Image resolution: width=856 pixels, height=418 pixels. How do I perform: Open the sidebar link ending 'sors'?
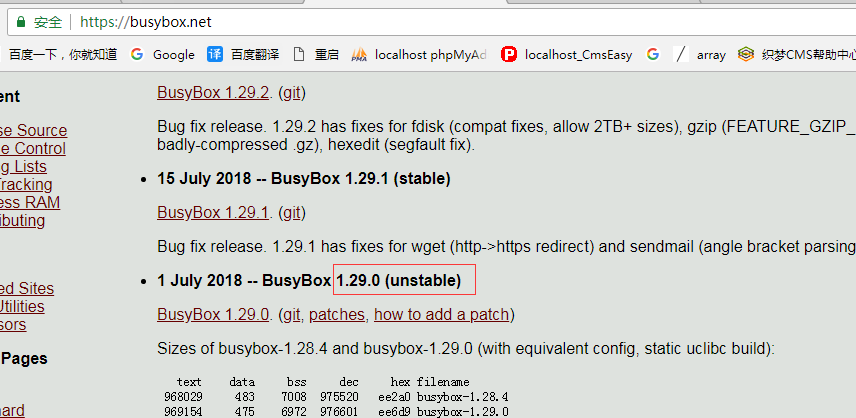pos(13,325)
